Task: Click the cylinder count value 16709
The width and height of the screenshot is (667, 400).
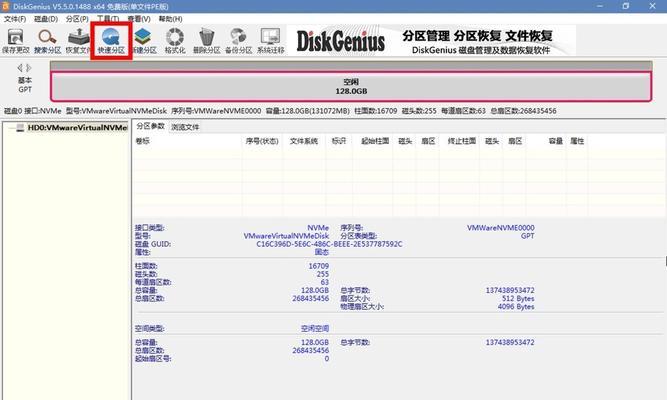Action: pos(319,266)
